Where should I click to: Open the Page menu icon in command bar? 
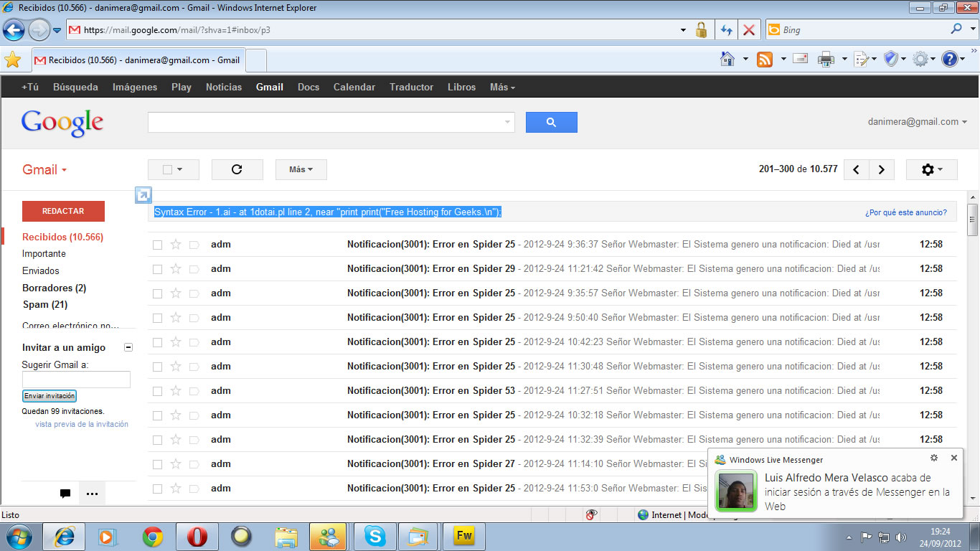coord(862,60)
